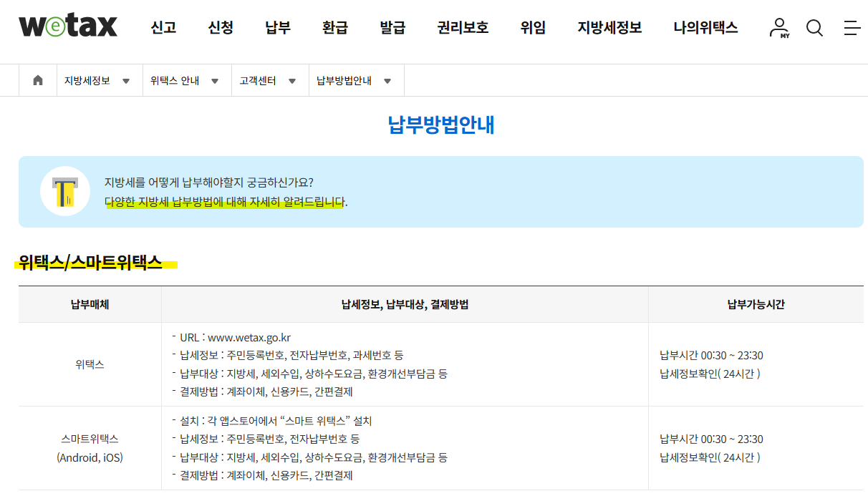This screenshot has width=868, height=496.
Task: Open the 지방세정보 top menu
Action: pyautogui.click(x=609, y=28)
